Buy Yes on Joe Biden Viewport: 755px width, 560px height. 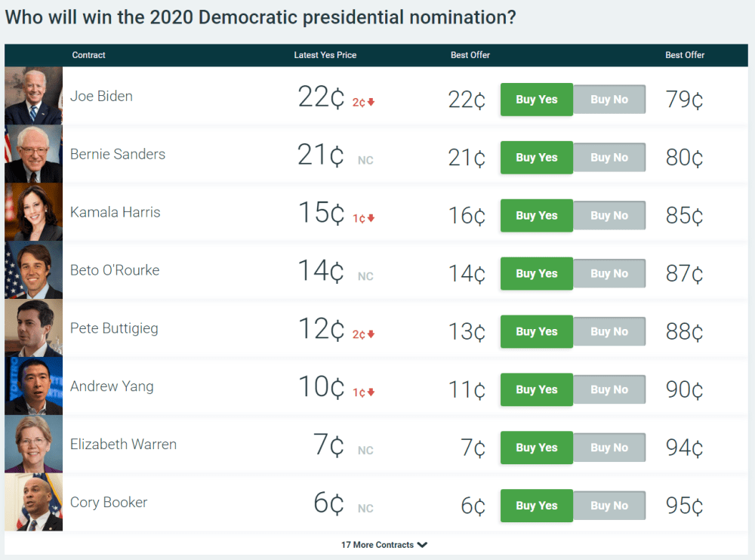pos(536,100)
